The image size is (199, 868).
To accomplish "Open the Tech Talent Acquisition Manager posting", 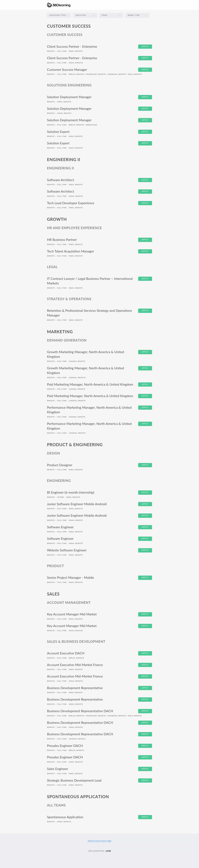I will 70,251.
